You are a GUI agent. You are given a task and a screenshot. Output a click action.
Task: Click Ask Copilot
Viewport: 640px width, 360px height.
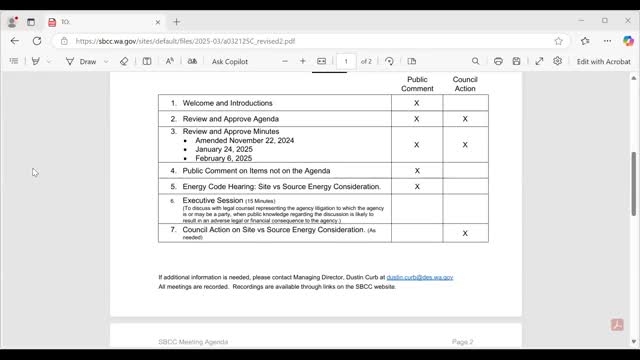[229, 62]
